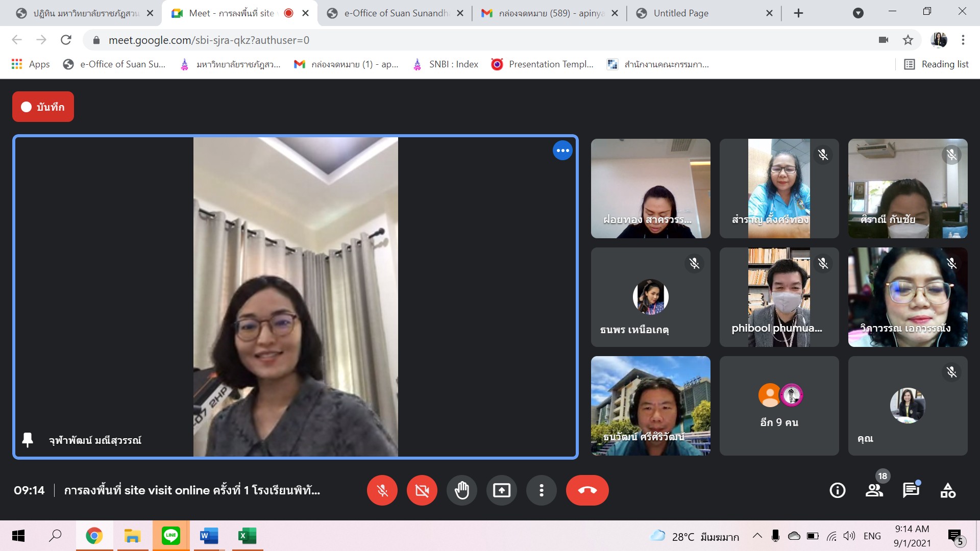Unpin จุฬาพัฒน์ มณีสุวรรณ์ using pin icon
This screenshot has height=551, width=980.
pyautogui.click(x=28, y=440)
